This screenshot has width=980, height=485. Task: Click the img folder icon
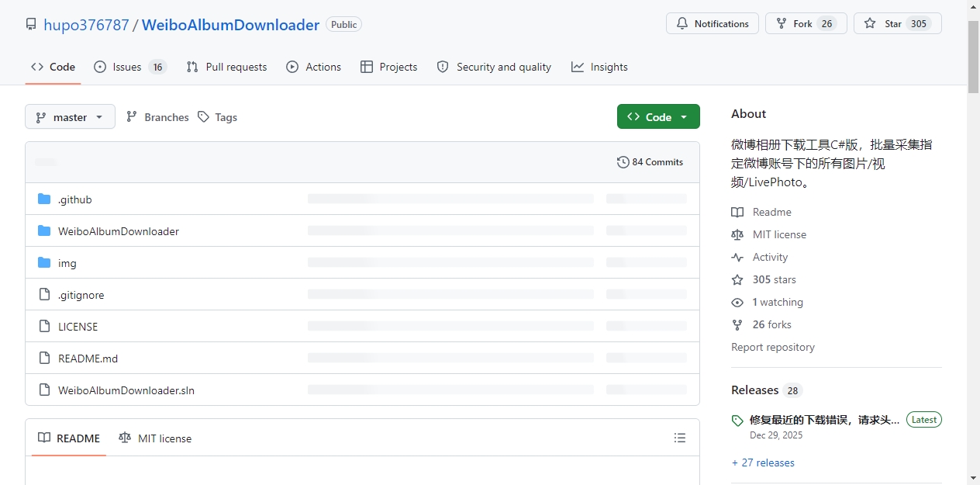pos(44,263)
